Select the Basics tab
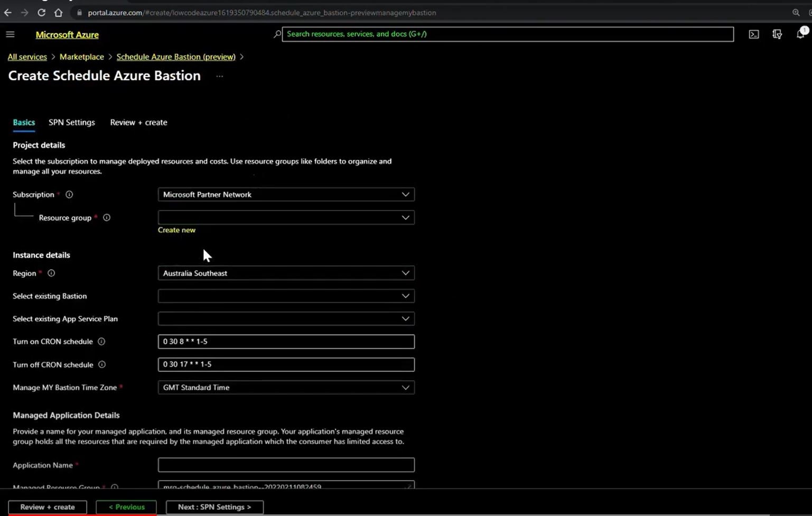The width and height of the screenshot is (812, 516). [x=24, y=122]
